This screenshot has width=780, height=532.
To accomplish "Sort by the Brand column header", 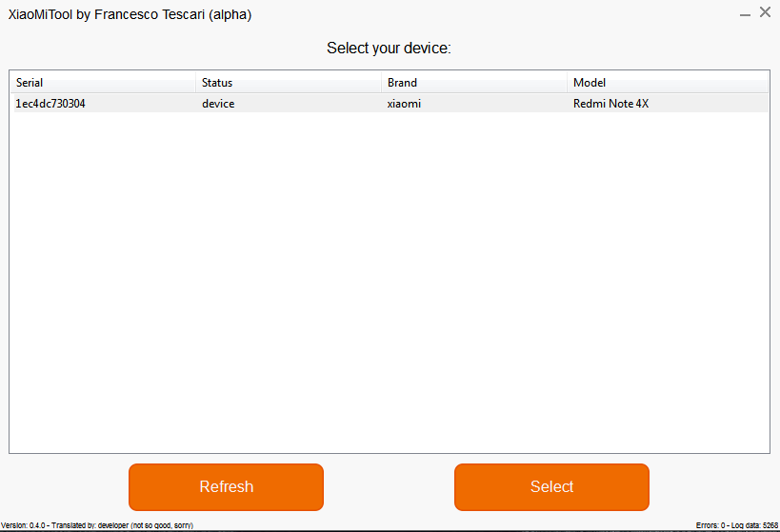I will [474, 83].
